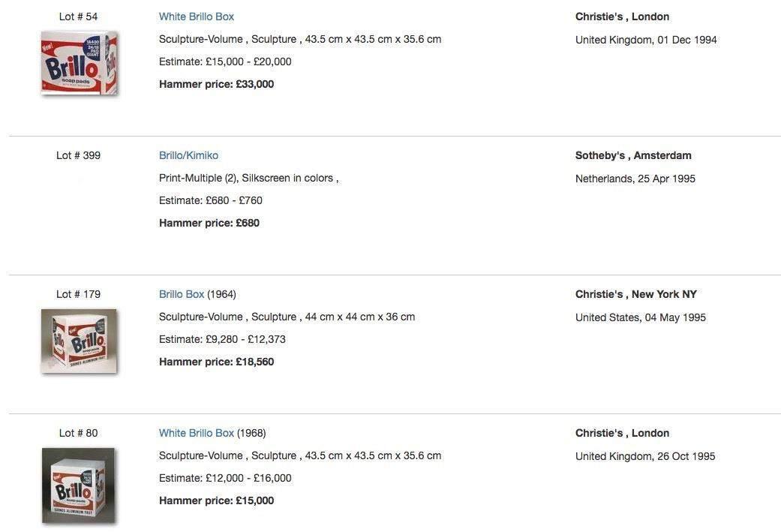Click Hammer price £15,000 text
The image size is (781, 532).
click(x=216, y=500)
